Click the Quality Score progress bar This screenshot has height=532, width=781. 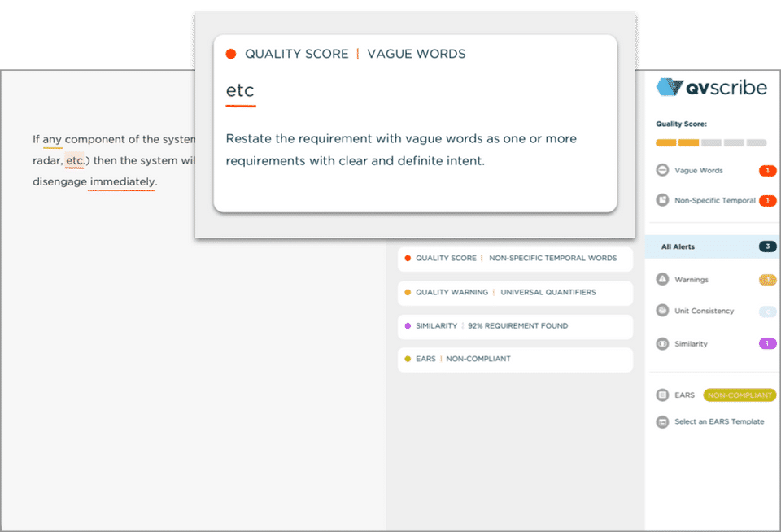711,143
